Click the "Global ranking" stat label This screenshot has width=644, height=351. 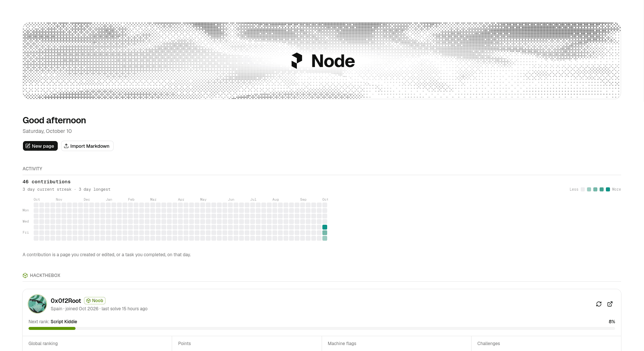(x=43, y=344)
